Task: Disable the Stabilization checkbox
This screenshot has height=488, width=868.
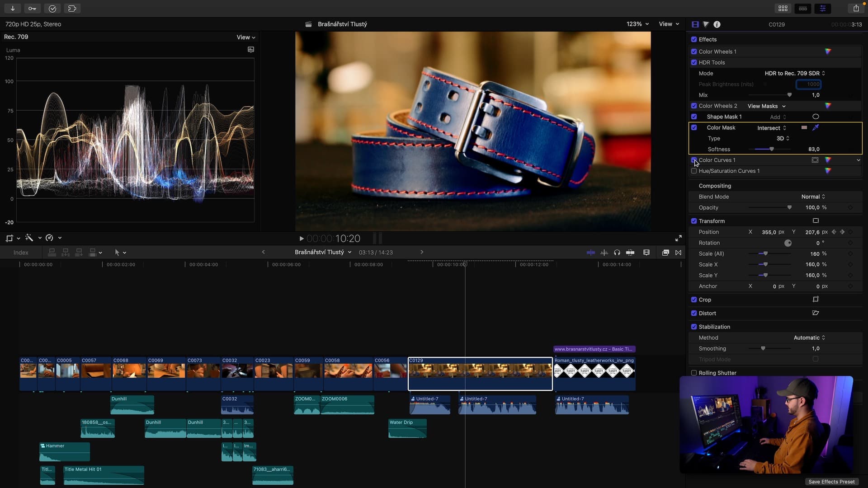Action: [694, 327]
